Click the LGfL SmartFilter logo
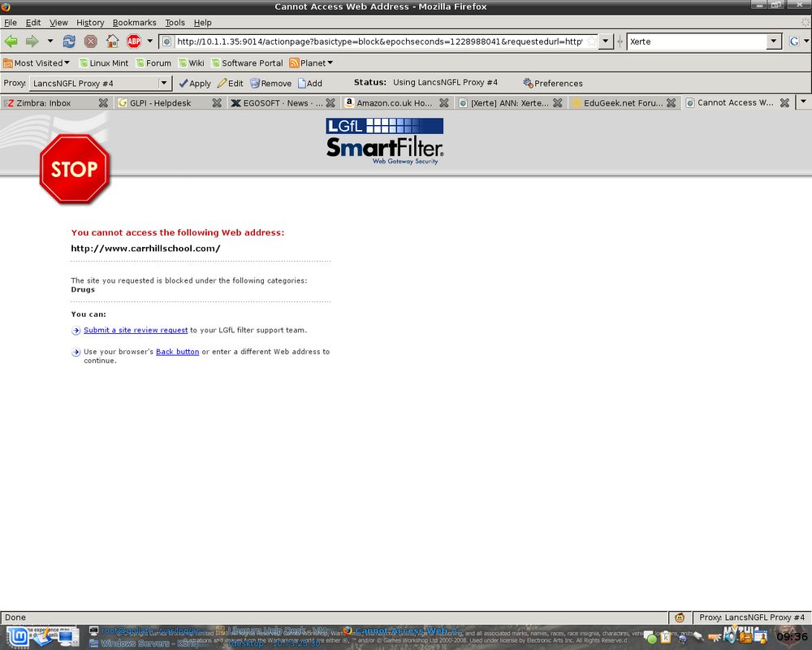Screen dimensions: 812x650 pos(385,141)
